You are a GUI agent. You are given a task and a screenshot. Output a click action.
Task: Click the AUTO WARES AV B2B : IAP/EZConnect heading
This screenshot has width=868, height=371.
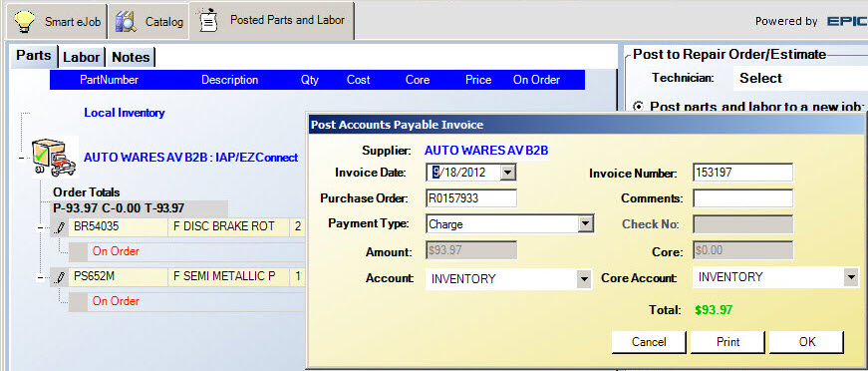(x=191, y=158)
